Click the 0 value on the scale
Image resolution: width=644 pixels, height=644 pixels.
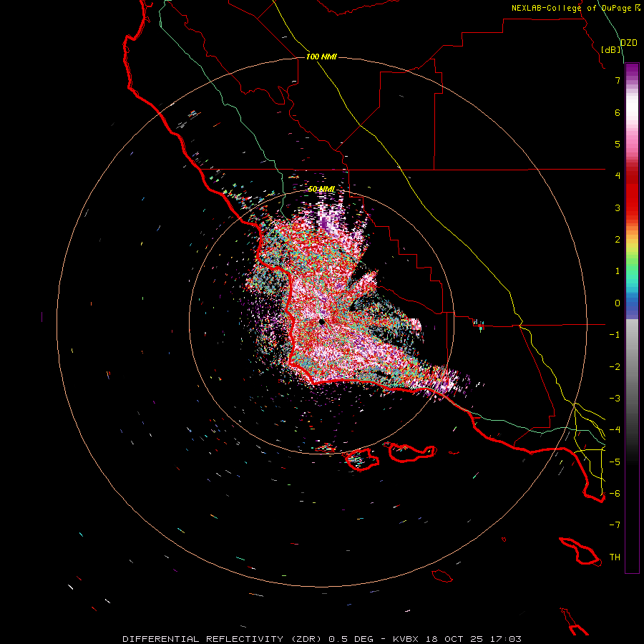point(618,303)
